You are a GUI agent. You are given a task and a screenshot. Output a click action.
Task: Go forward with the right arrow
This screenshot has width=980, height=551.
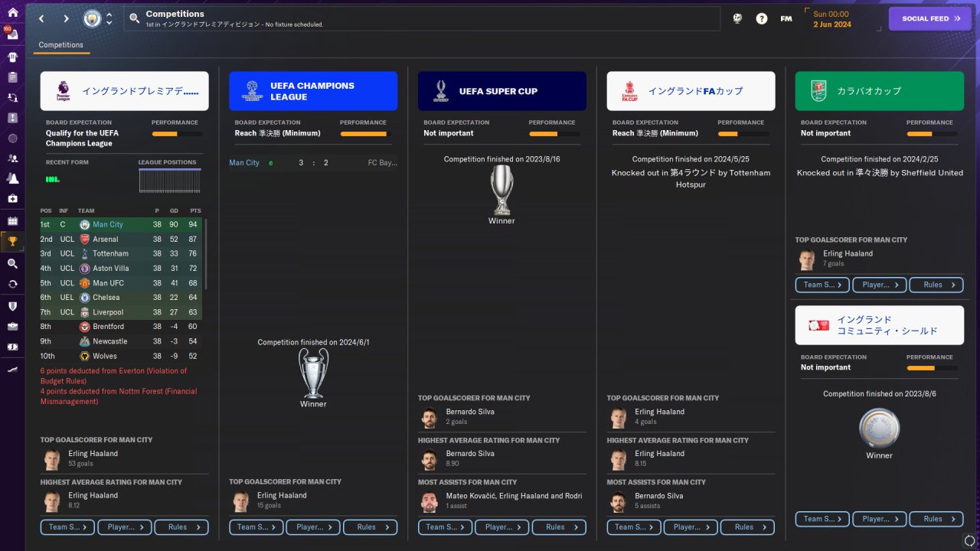(x=66, y=18)
